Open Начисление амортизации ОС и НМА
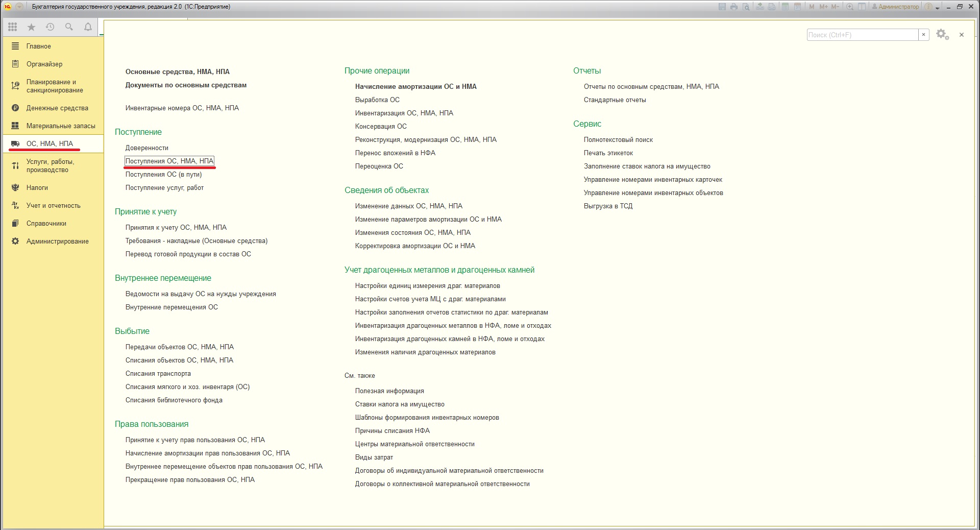The height and width of the screenshot is (530, 980). coord(416,86)
